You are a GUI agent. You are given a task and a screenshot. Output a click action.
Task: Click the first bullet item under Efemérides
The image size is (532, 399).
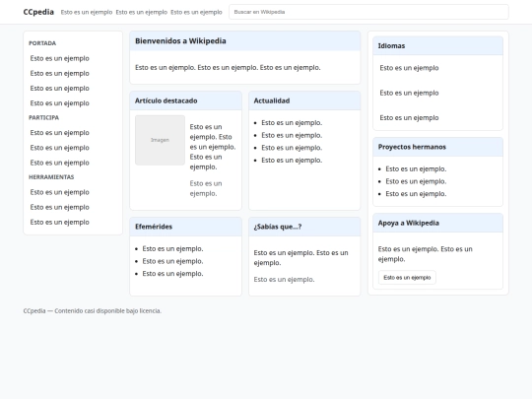172,248
